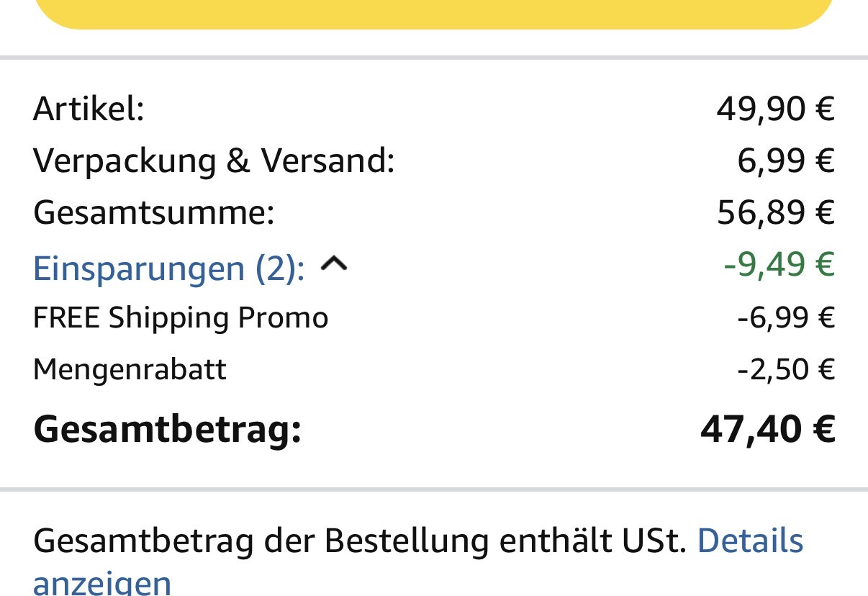The height and width of the screenshot is (596, 868).
Task: Select the Verpackung & Versand amount
Action: pyautogui.click(x=785, y=161)
